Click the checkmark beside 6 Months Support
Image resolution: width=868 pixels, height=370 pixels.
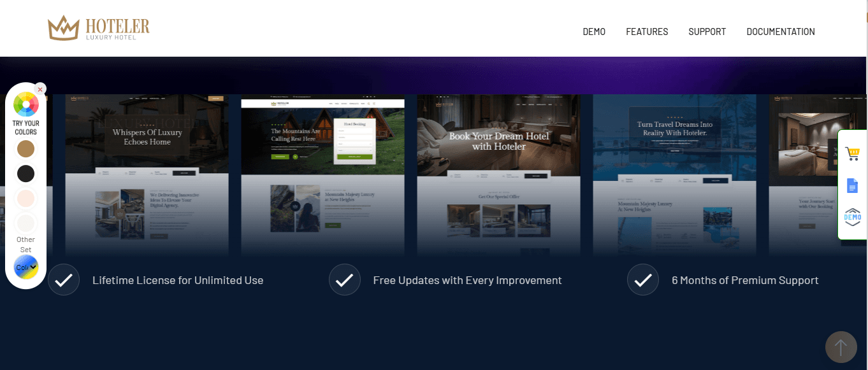[643, 280]
